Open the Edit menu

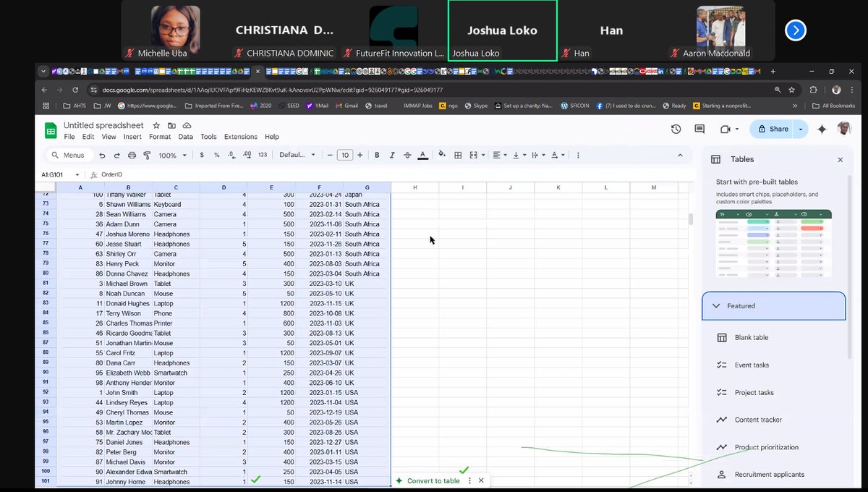tap(88, 137)
